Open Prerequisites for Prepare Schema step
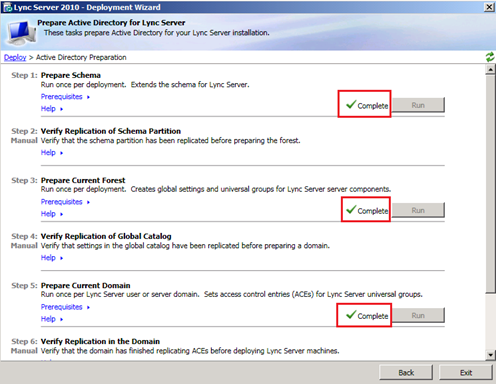The width and height of the screenshot is (496, 384). [65, 97]
